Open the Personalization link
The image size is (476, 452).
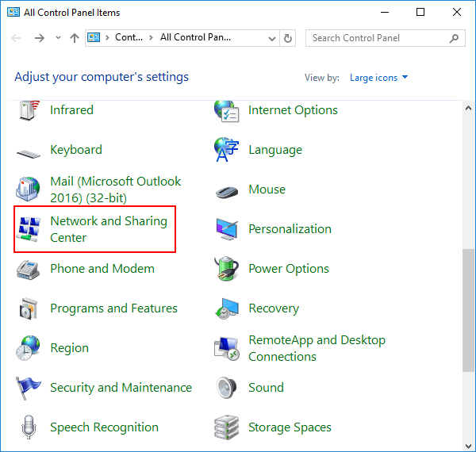coord(290,229)
